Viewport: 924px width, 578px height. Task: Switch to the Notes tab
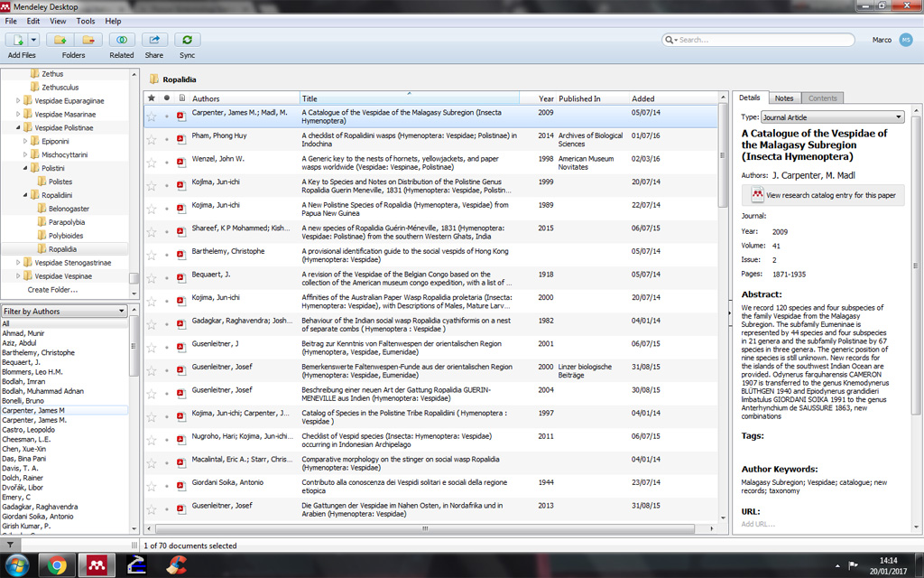click(784, 98)
